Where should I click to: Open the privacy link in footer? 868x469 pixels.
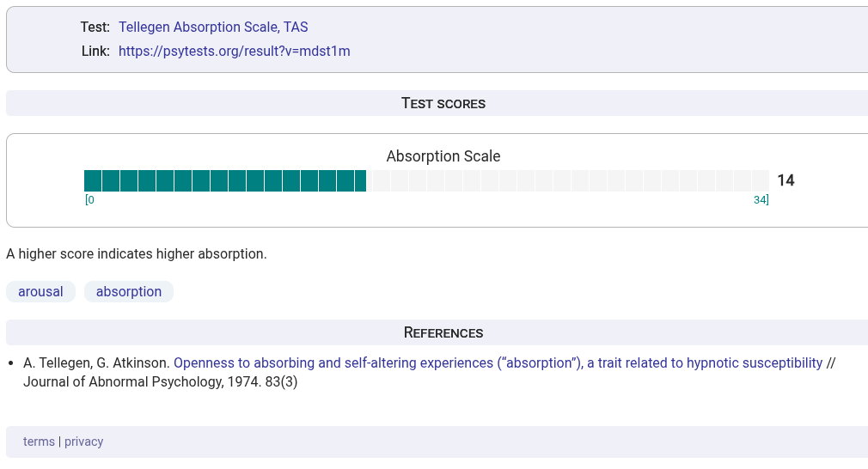[x=83, y=442]
